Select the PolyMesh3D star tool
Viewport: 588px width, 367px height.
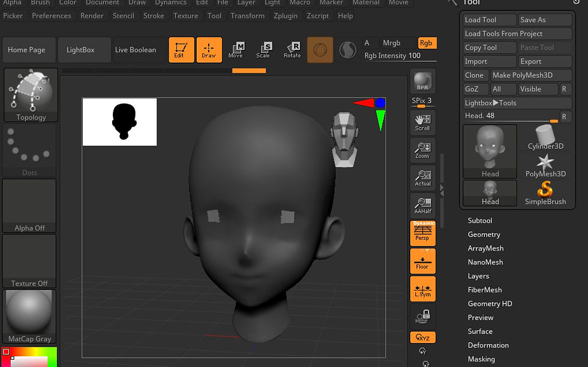tap(545, 166)
